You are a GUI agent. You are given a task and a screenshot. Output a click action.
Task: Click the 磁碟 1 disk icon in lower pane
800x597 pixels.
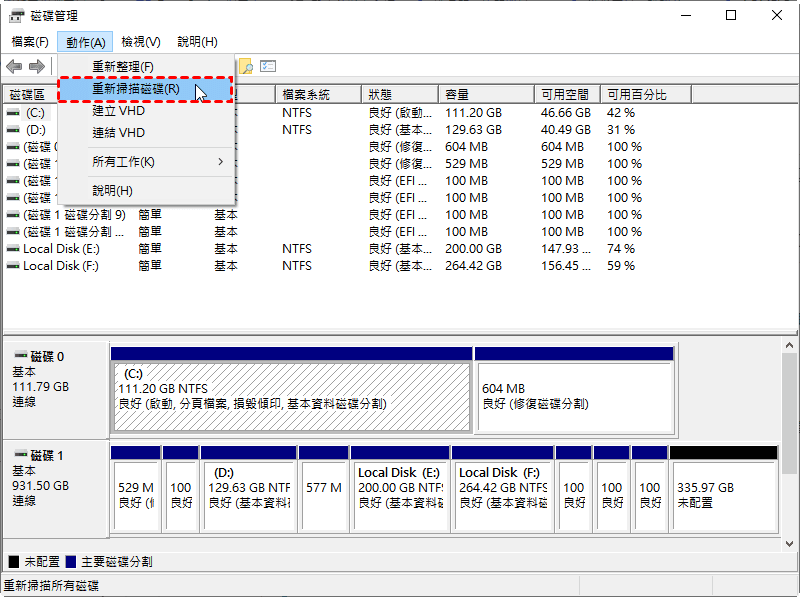[x=20, y=456]
